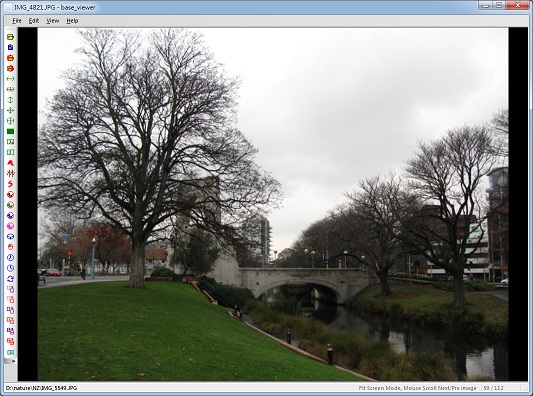Click the plain green four-way arrows icon

click(11, 110)
